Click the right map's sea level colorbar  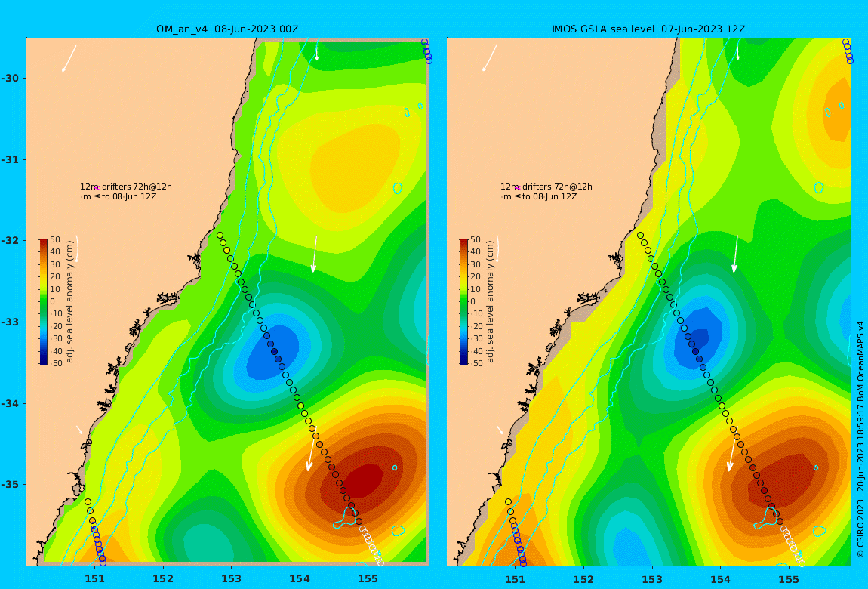pyautogui.click(x=464, y=302)
